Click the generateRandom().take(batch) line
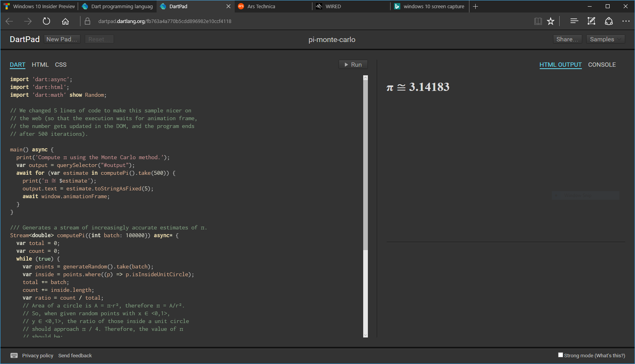 pyautogui.click(x=88, y=266)
